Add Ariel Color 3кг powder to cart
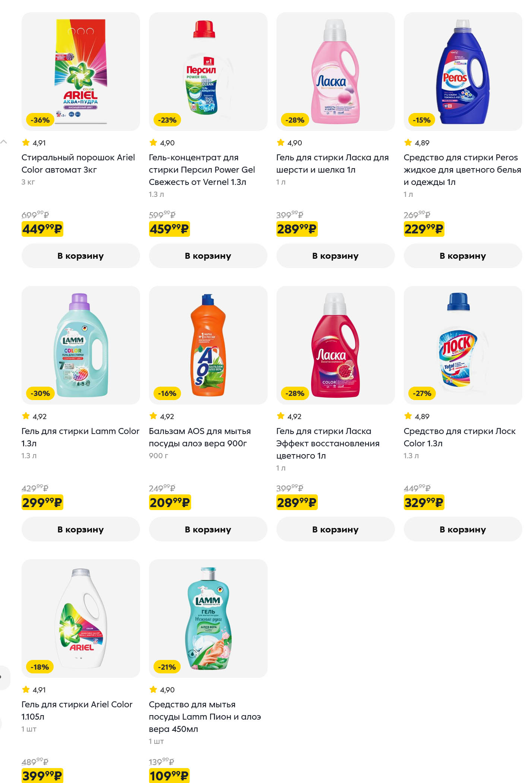532x783 pixels. tap(80, 256)
